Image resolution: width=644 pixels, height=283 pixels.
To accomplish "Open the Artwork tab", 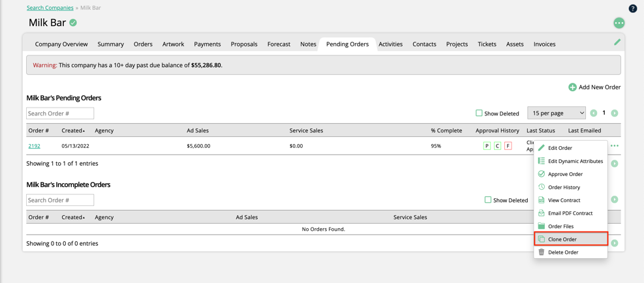I will [x=174, y=44].
